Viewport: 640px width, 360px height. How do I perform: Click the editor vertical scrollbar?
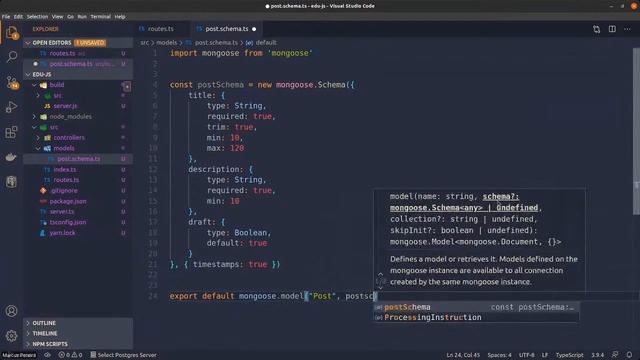[636, 131]
